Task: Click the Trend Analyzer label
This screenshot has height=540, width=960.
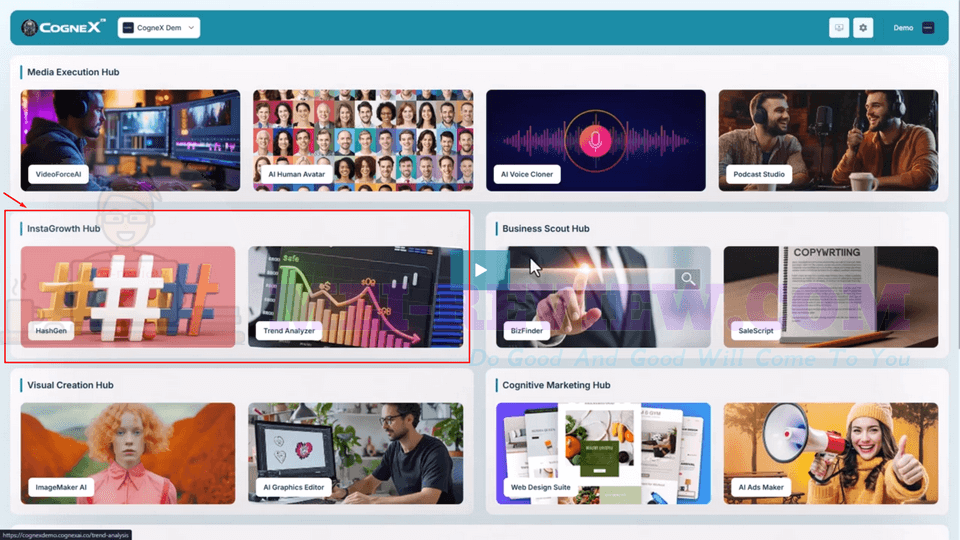Action: pos(289,331)
